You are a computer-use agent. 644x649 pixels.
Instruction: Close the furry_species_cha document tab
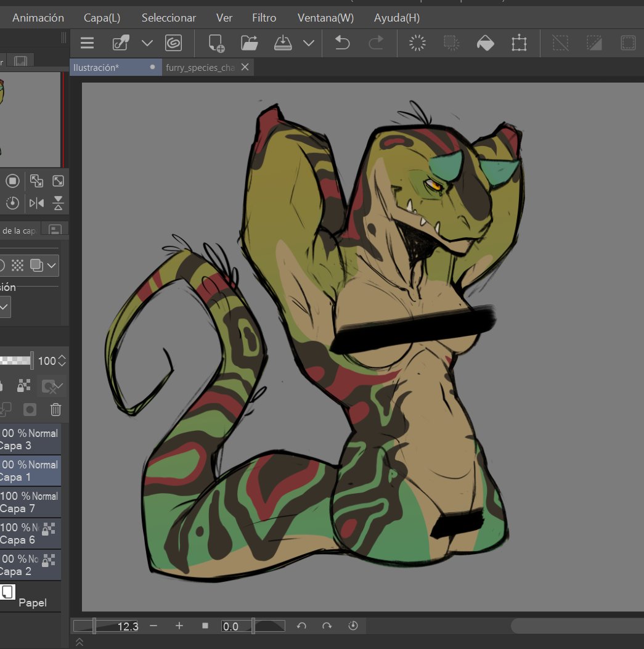[245, 67]
